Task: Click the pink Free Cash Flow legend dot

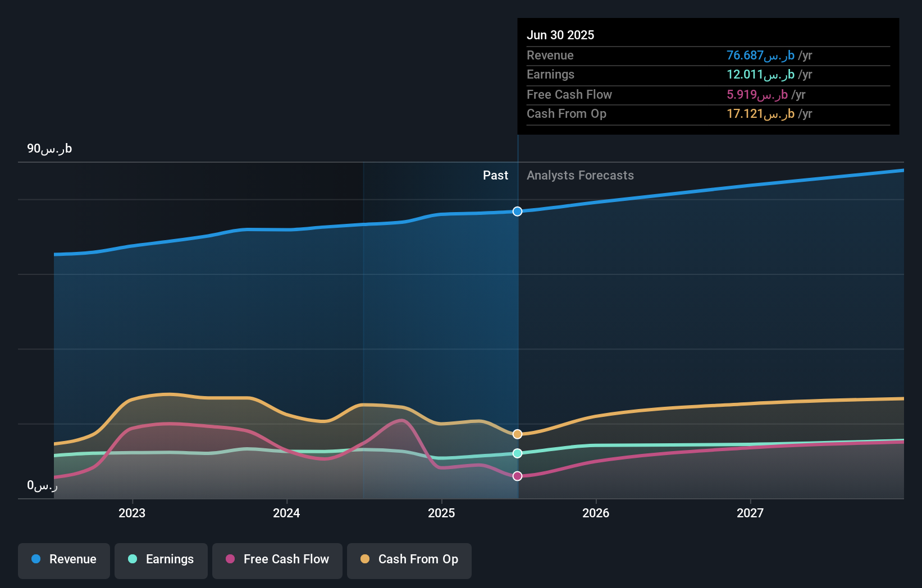Action: click(230, 559)
